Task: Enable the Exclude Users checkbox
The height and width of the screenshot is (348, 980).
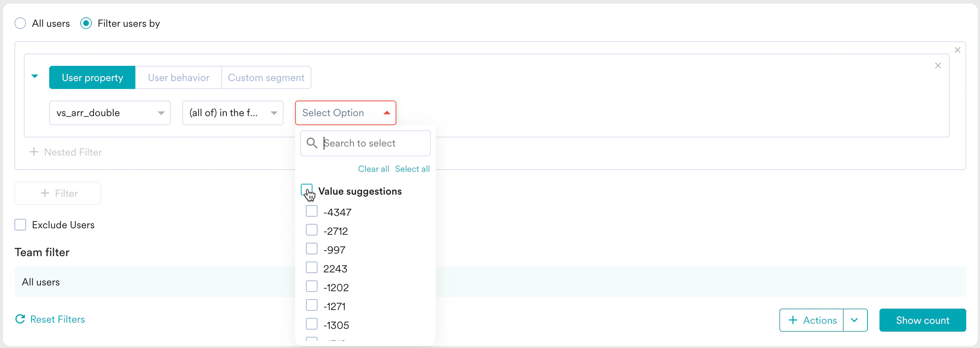Action: [x=20, y=225]
